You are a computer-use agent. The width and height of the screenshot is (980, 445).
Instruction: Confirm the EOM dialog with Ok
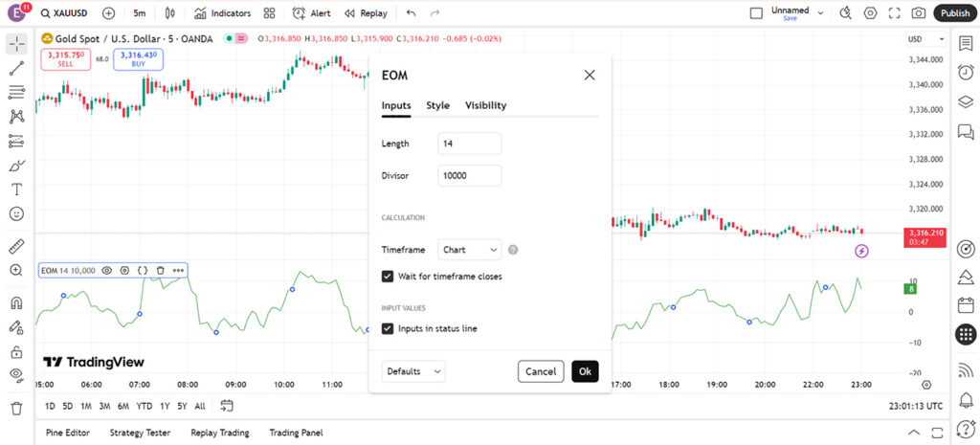585,371
